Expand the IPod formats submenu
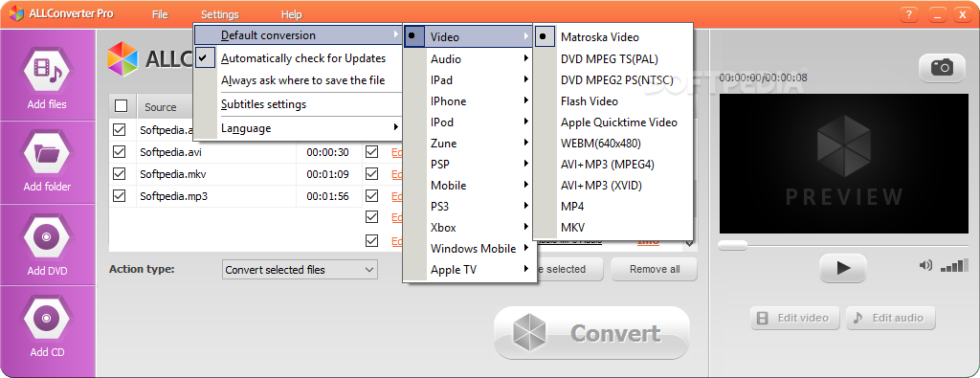The image size is (980, 378). click(x=470, y=122)
